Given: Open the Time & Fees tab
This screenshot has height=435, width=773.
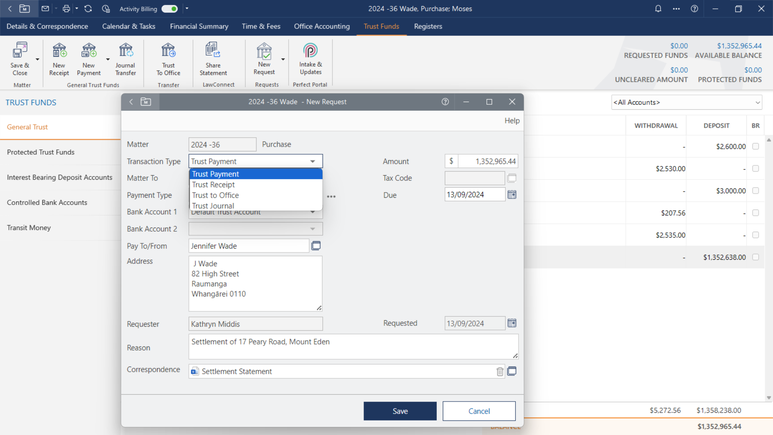Looking at the screenshot, I should pos(261,26).
